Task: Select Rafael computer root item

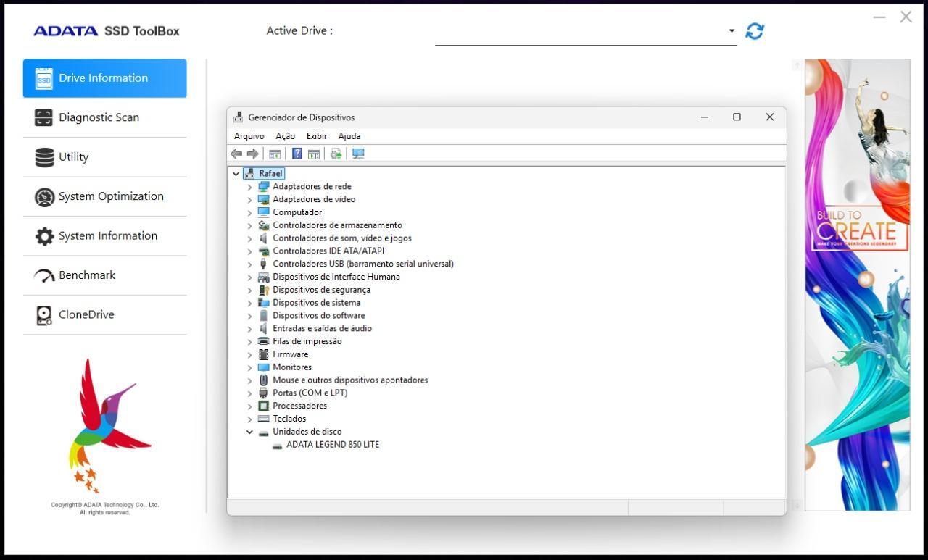Action: [270, 174]
